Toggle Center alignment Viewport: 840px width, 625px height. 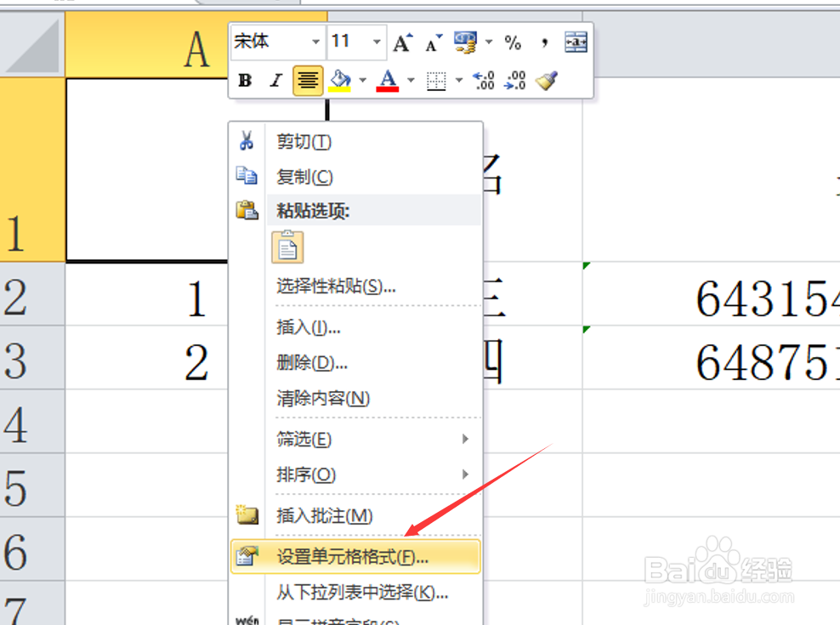click(307, 80)
